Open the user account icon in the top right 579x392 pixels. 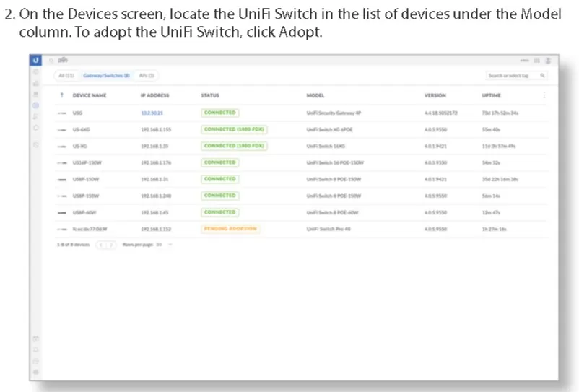click(x=548, y=60)
